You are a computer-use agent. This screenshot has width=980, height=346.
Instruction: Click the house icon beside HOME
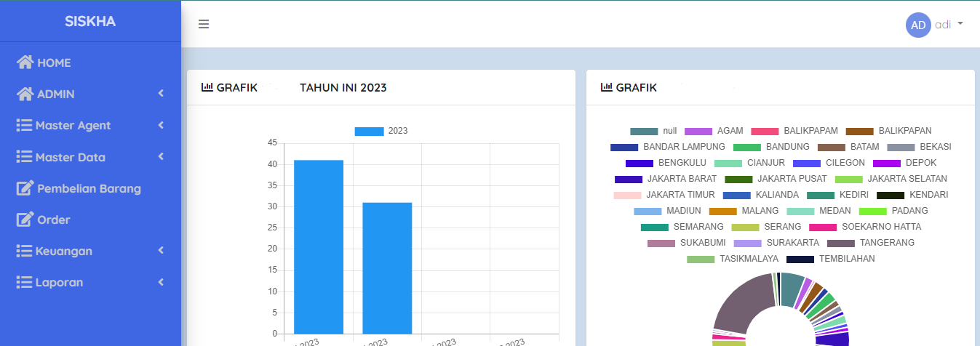(x=25, y=63)
